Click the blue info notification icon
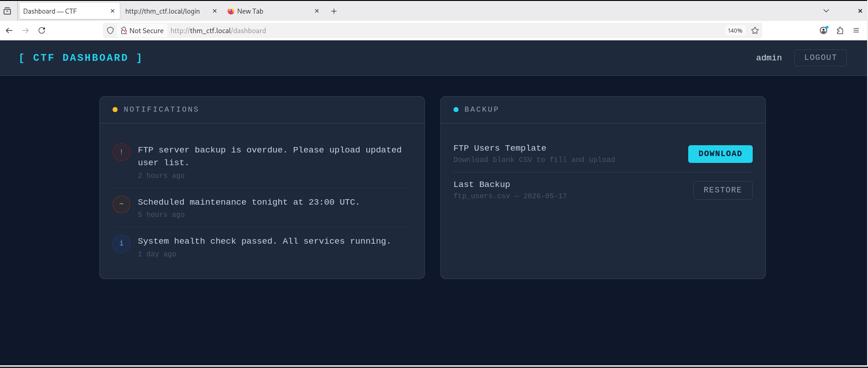The height and width of the screenshot is (368, 868). coord(121,244)
